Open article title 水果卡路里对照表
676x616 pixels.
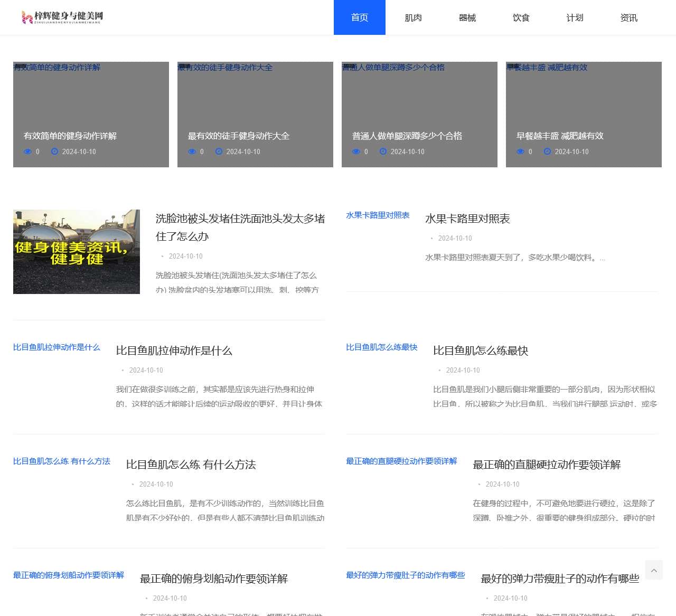pos(467,219)
